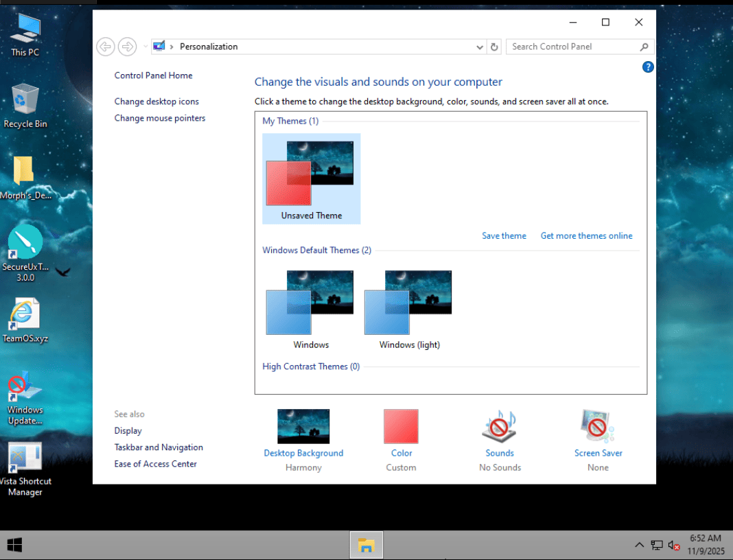Open the taskbar clock 6:52 AM

tap(706, 545)
